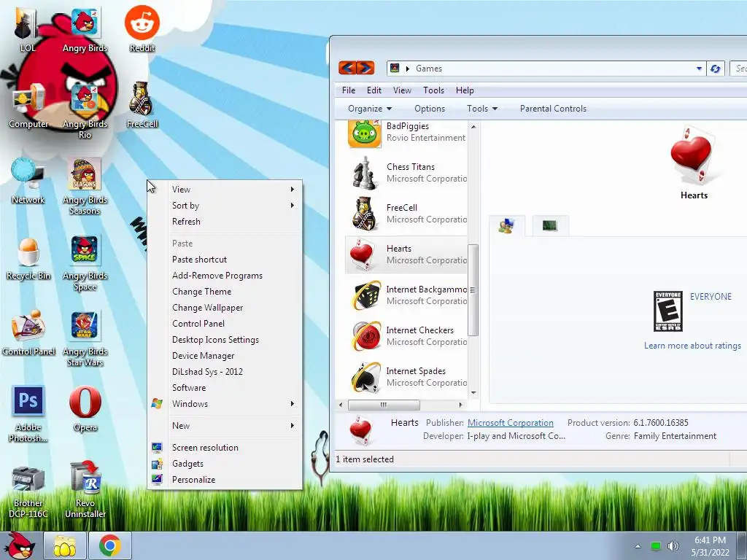
Task: Open the Reddit desktop shortcut
Action: (x=142, y=29)
